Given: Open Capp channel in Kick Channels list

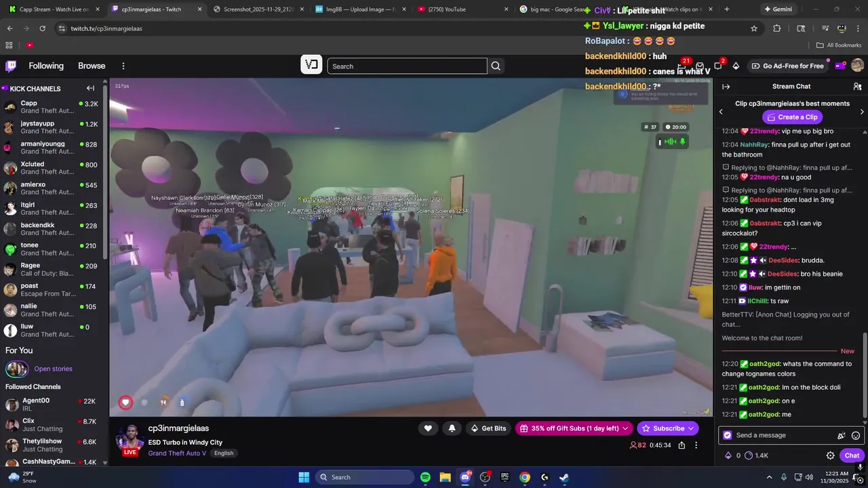Looking at the screenshot, I should (x=52, y=107).
